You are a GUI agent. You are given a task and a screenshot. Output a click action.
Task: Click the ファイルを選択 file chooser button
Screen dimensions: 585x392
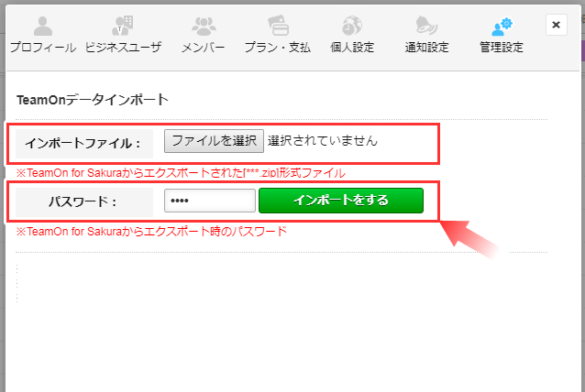[x=215, y=141]
